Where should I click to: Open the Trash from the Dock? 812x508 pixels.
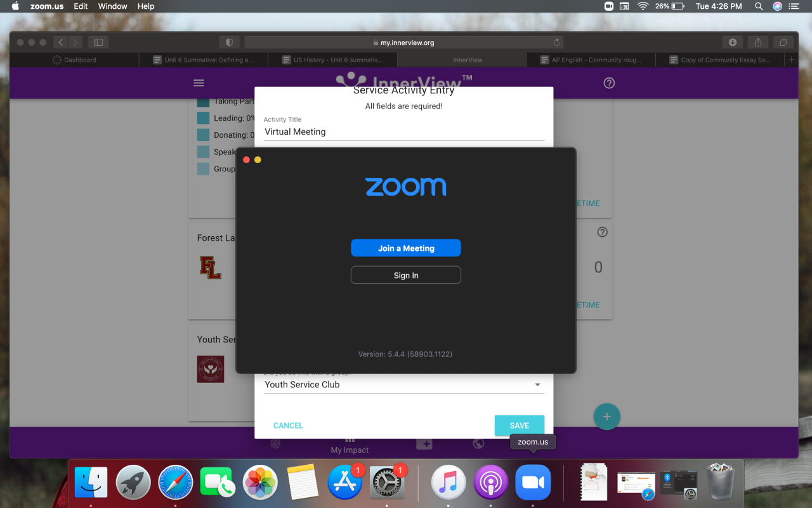[720, 482]
